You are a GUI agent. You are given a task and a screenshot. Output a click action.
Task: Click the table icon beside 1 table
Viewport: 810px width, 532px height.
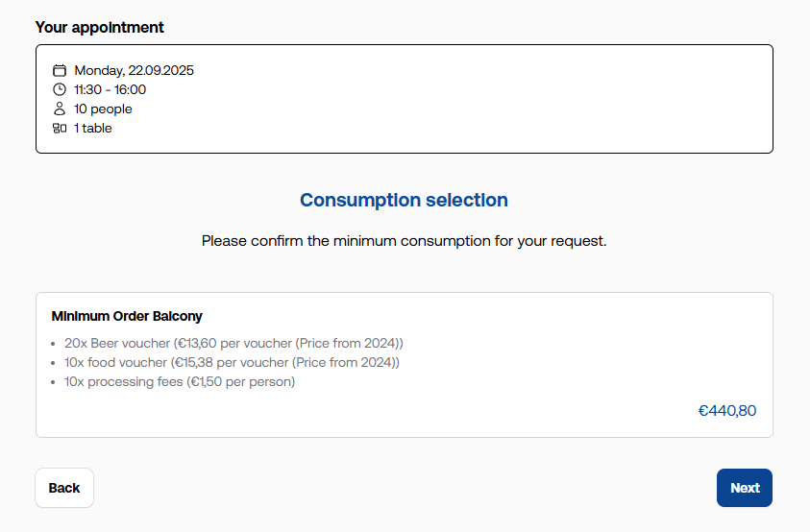(60, 128)
